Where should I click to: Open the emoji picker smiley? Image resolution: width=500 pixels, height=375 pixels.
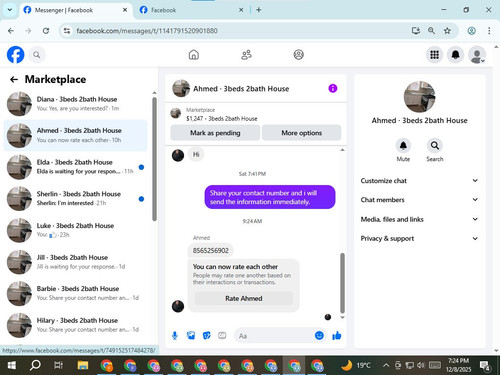[x=319, y=335]
